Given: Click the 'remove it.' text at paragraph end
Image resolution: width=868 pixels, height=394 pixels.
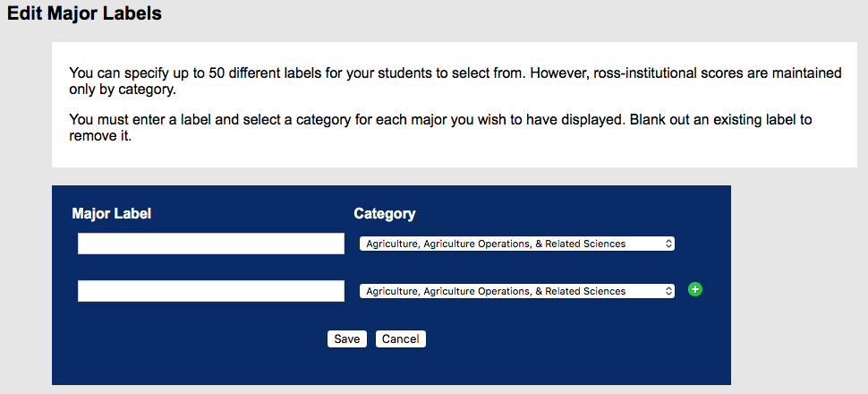Looking at the screenshot, I should click(x=100, y=136).
